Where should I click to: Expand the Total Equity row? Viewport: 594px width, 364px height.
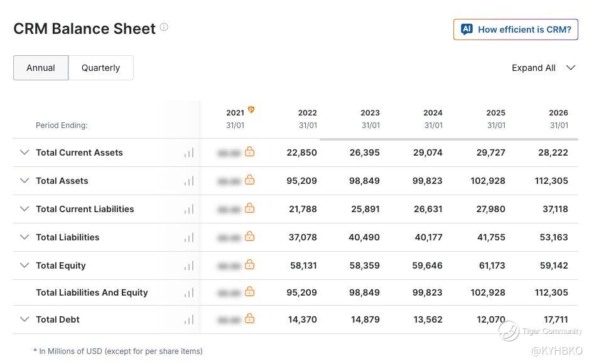(x=24, y=265)
